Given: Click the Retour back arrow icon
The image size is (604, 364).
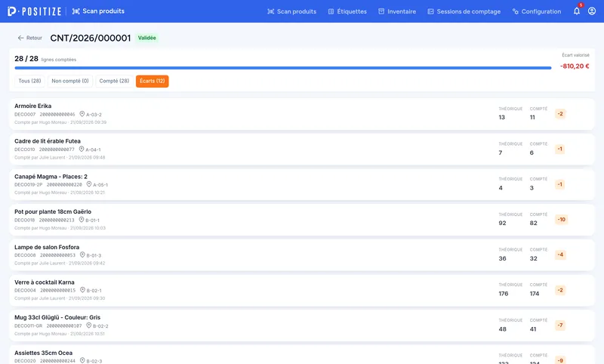Looking at the screenshot, I should pyautogui.click(x=21, y=38).
